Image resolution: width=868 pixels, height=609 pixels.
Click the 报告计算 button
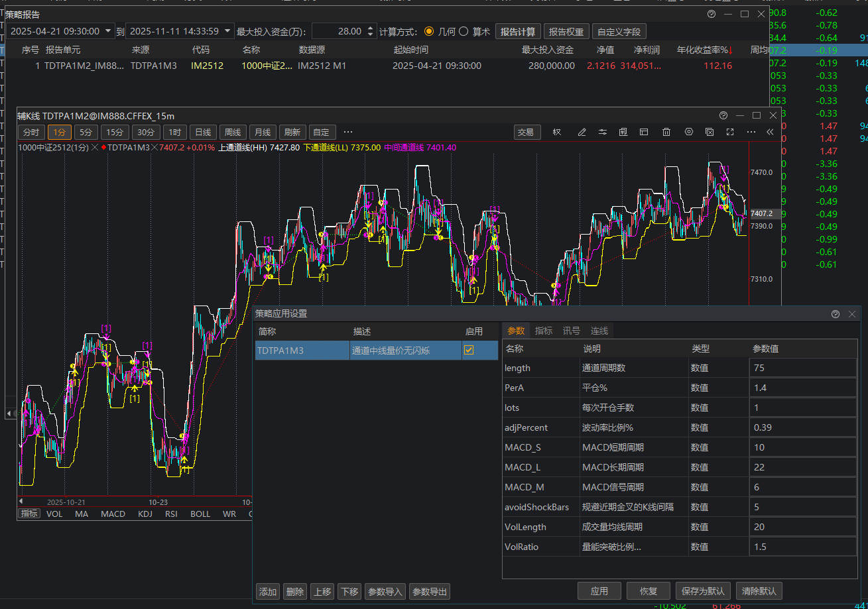(517, 31)
